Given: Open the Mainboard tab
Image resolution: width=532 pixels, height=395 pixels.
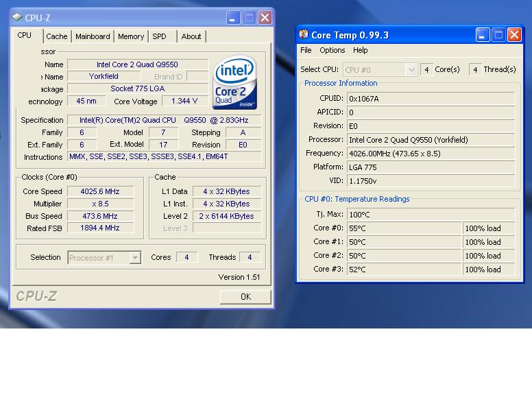Looking at the screenshot, I should coord(93,36).
